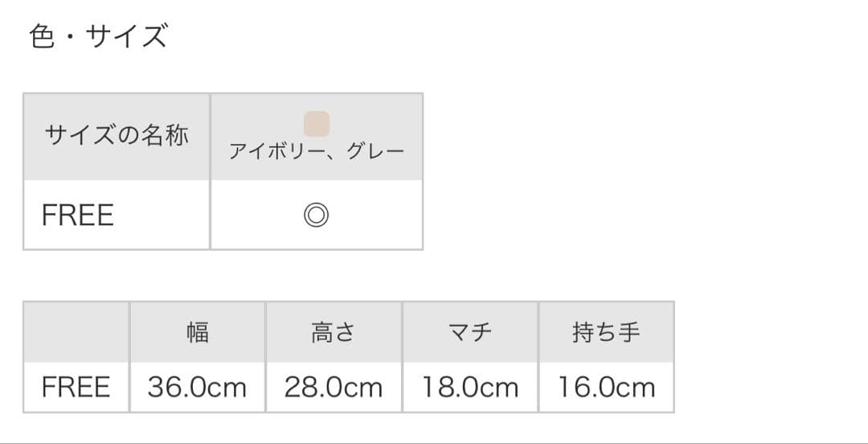The height and width of the screenshot is (444, 868).
Task: Select the FREE row label beside 36.0cm
Action: coord(76,388)
